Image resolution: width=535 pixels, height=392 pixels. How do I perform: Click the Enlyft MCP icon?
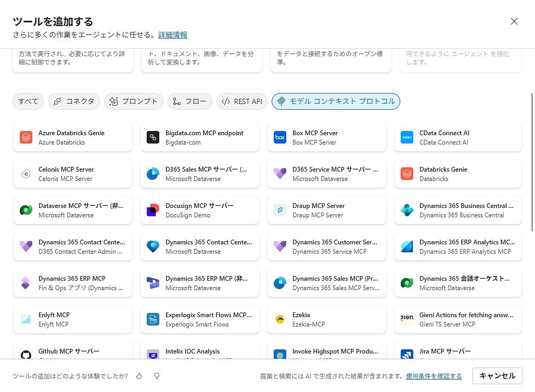(26, 320)
